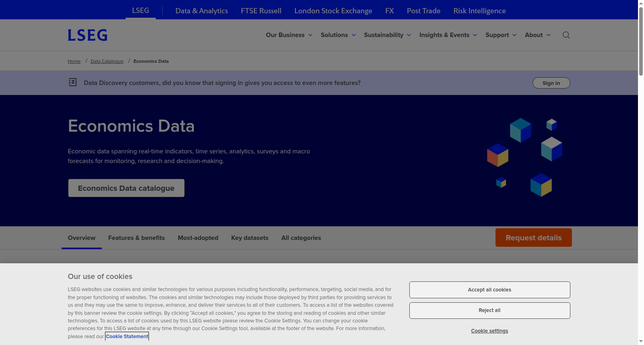Viewport: 644px width, 345px height.
Task: Click the Economics Data breadcrumb text
Action: pyautogui.click(x=151, y=61)
